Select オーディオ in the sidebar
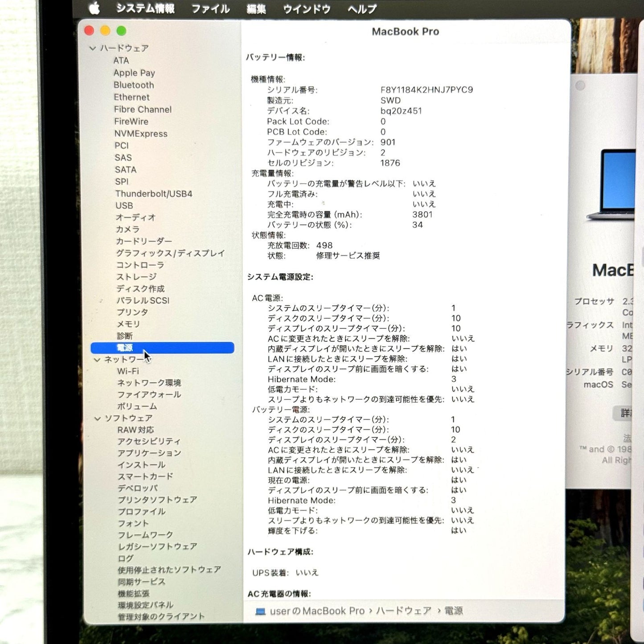Viewport: 644px width, 644px height. (135, 217)
